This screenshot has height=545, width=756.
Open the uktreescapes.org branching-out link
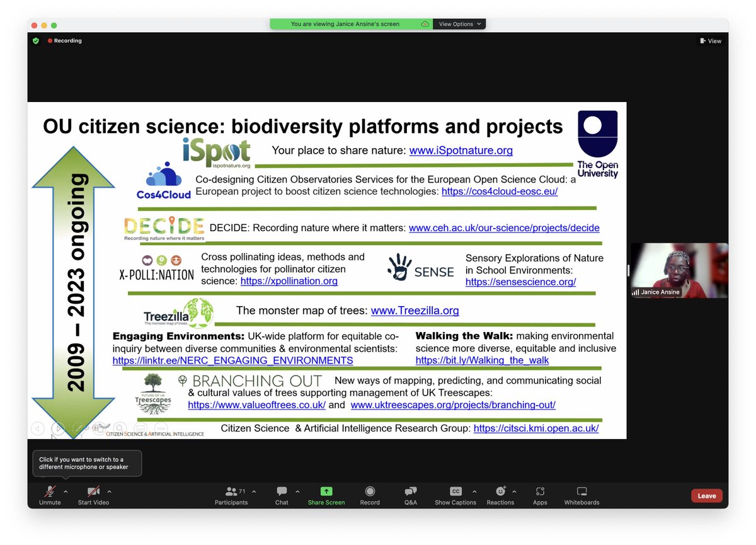click(x=453, y=404)
